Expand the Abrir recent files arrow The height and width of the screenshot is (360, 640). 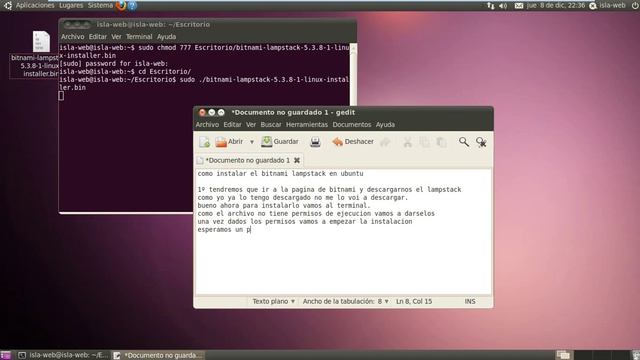click(252, 142)
